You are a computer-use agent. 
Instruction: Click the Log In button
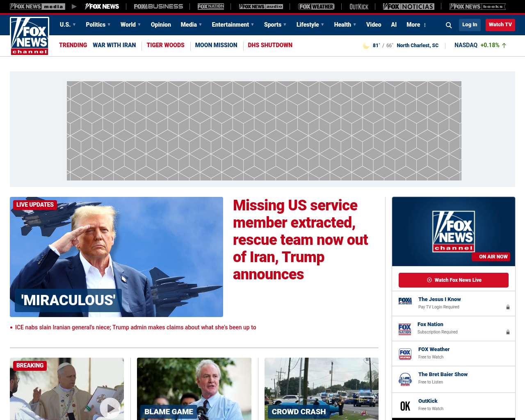click(470, 25)
